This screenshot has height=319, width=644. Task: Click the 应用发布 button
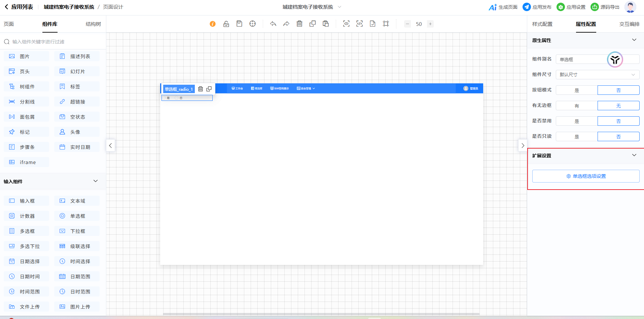click(537, 7)
